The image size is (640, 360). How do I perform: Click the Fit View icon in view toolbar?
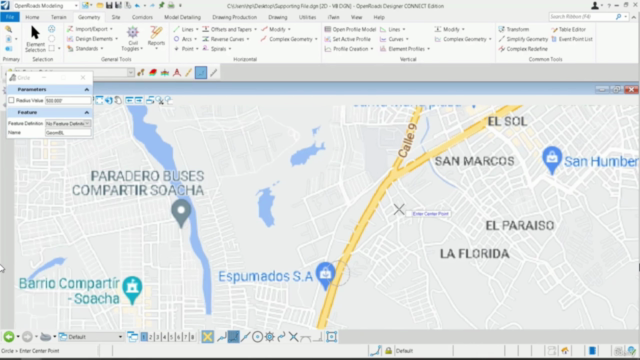point(99,100)
